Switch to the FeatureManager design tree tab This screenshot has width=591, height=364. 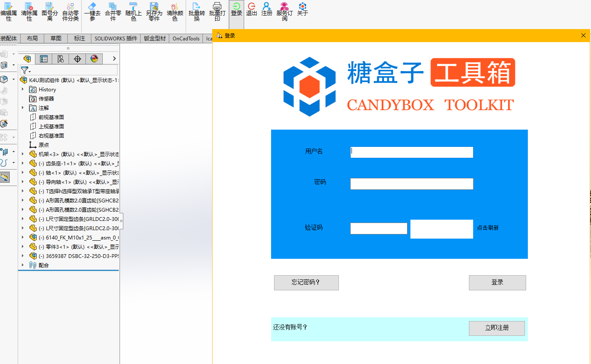[x=27, y=59]
